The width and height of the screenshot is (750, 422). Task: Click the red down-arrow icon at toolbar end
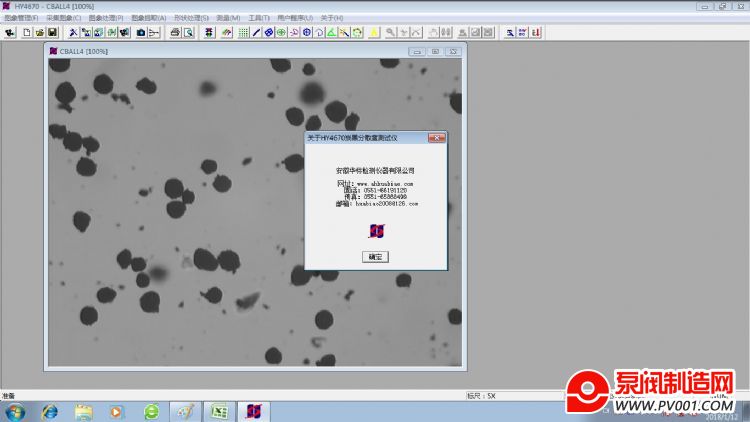click(x=537, y=32)
